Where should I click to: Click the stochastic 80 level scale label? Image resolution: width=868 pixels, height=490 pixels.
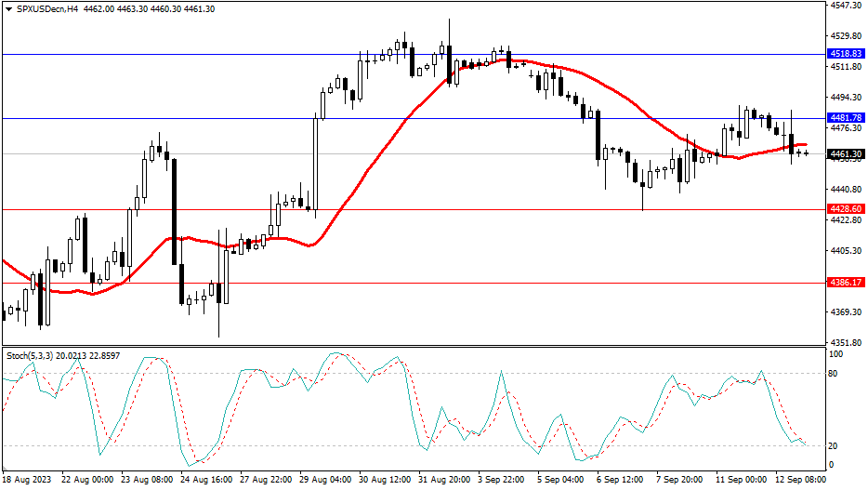835,374
